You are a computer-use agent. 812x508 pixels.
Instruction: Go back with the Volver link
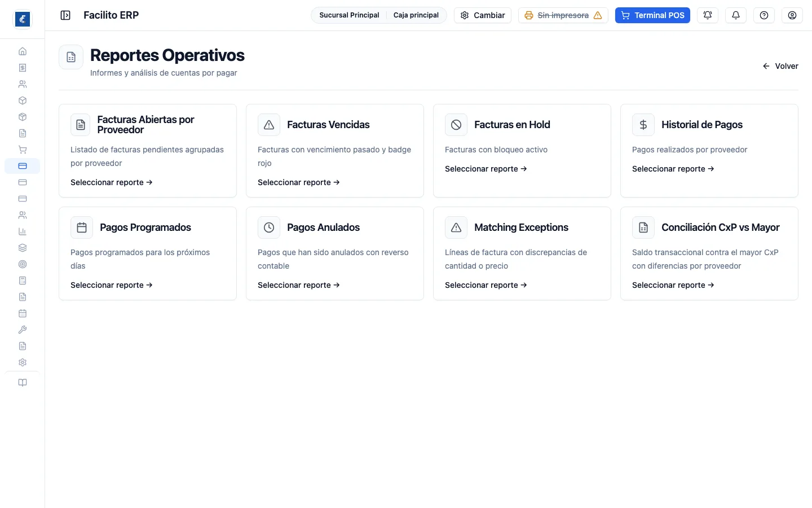tap(780, 66)
